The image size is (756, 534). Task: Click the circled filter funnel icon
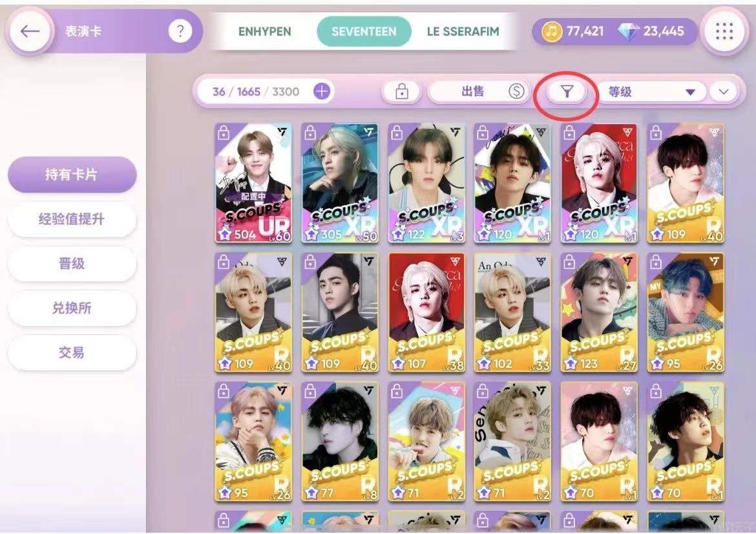coord(567,91)
